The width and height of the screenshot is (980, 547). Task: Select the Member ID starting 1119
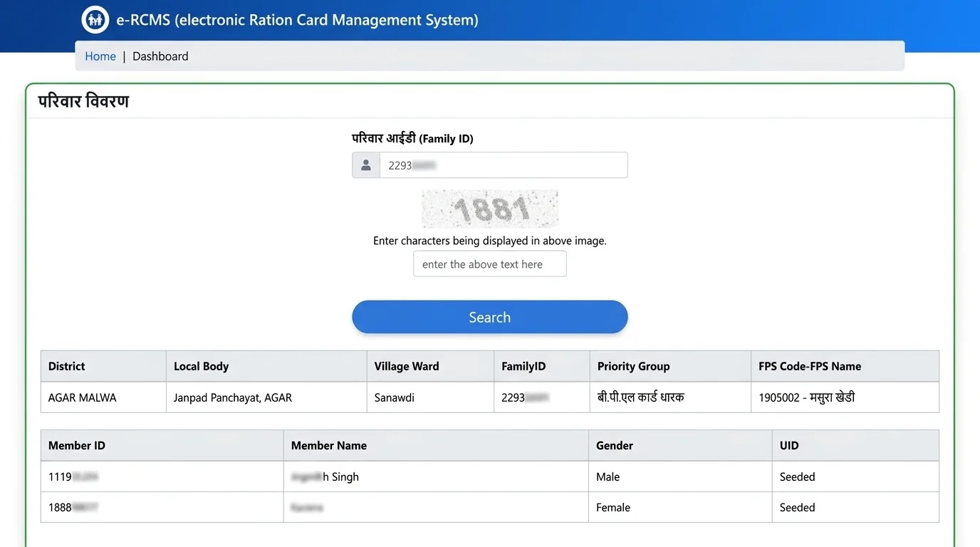pyautogui.click(x=162, y=476)
